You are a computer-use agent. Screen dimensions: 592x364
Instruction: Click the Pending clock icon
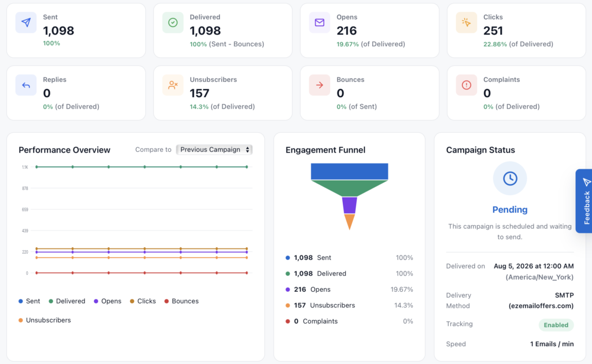tap(510, 179)
